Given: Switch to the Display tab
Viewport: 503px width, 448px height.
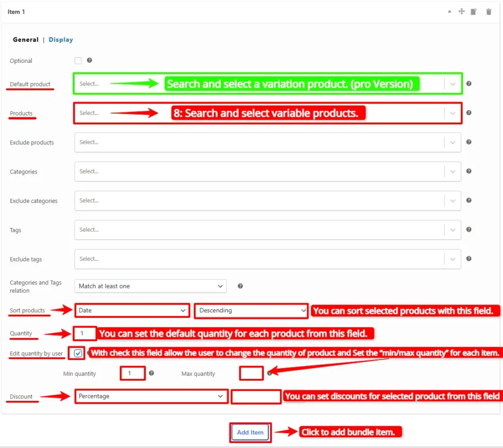Looking at the screenshot, I should [60, 40].
